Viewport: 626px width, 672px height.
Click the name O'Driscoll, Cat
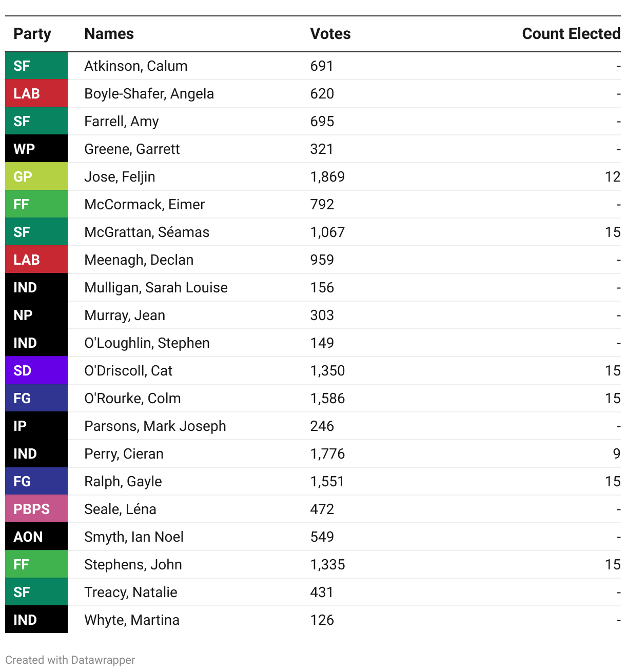[128, 371]
